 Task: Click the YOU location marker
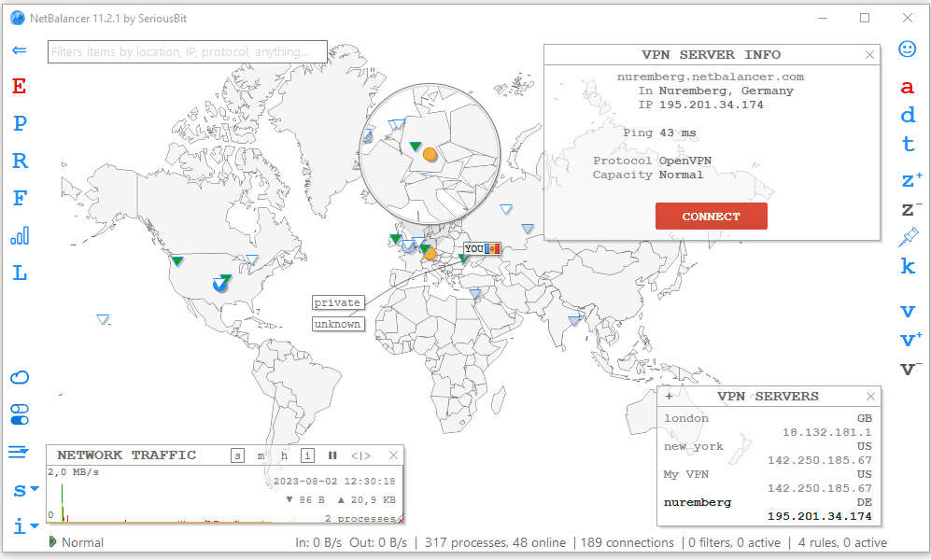(x=482, y=248)
